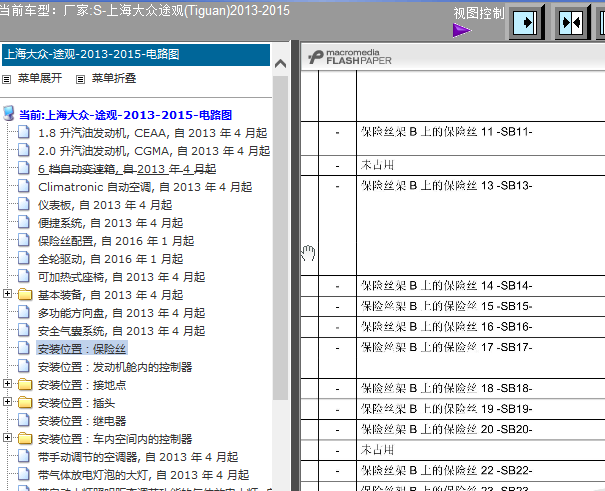Image resolution: width=605 pixels, height=491 pixels.
Task: Open 保险丝配置, 自 2016 年 1 月起
Action: point(116,241)
